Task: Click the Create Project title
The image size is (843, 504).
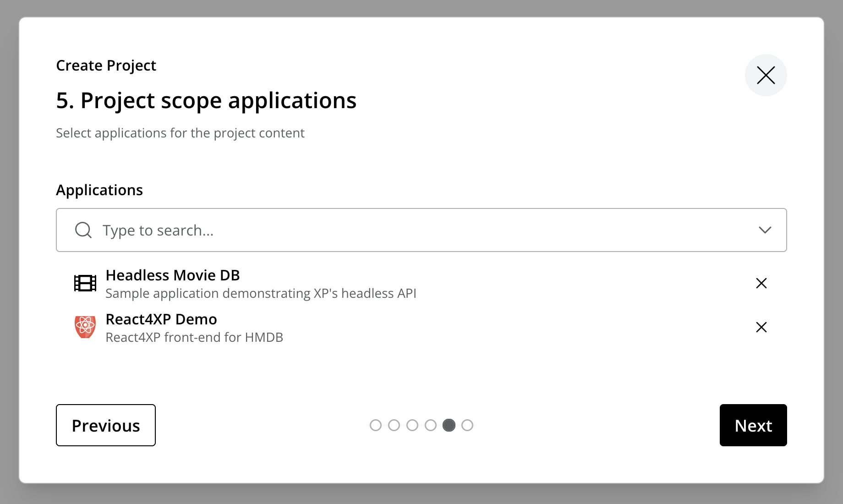Action: (106, 66)
